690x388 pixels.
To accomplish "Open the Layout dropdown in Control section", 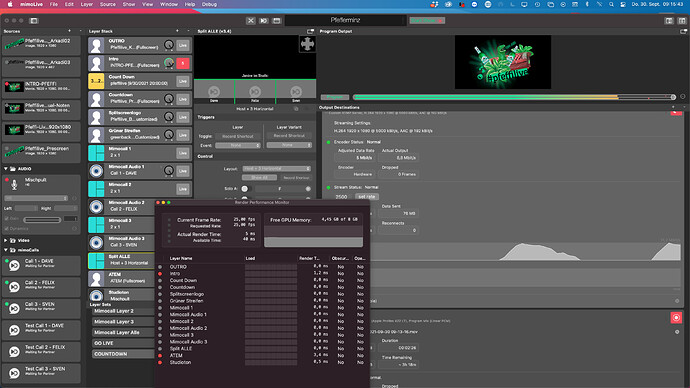I will (276, 169).
